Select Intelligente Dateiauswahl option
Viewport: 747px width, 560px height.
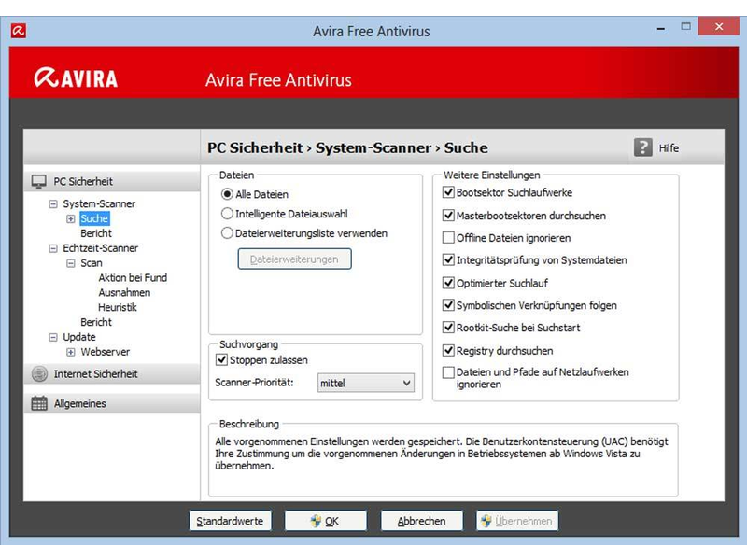(x=227, y=214)
